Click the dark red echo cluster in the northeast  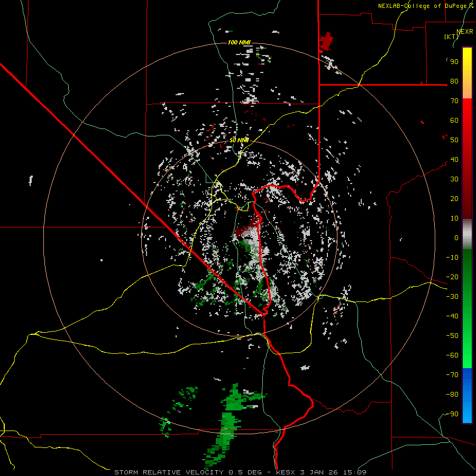[x=326, y=41]
